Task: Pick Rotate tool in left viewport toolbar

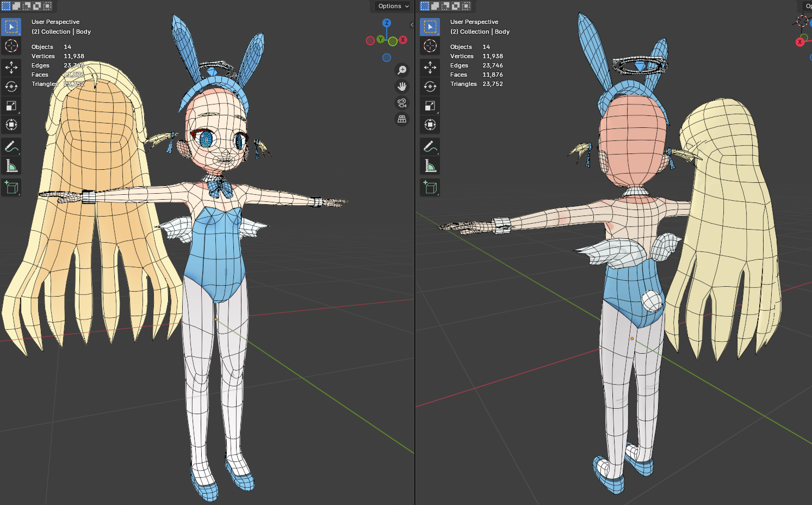Action: click(11, 87)
